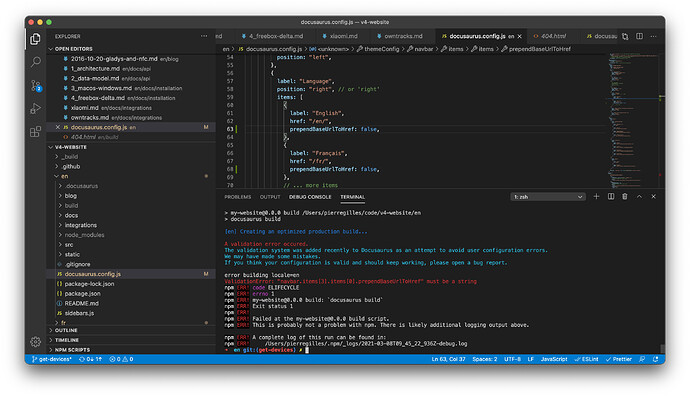690x397 pixels.
Task: Switch to the Problems panel tab
Action: pos(238,197)
